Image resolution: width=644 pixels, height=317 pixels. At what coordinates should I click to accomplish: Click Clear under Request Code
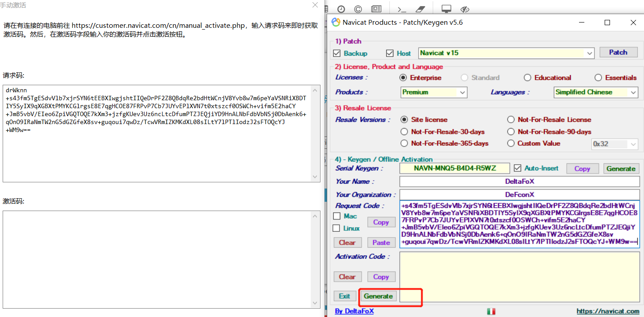(x=347, y=242)
